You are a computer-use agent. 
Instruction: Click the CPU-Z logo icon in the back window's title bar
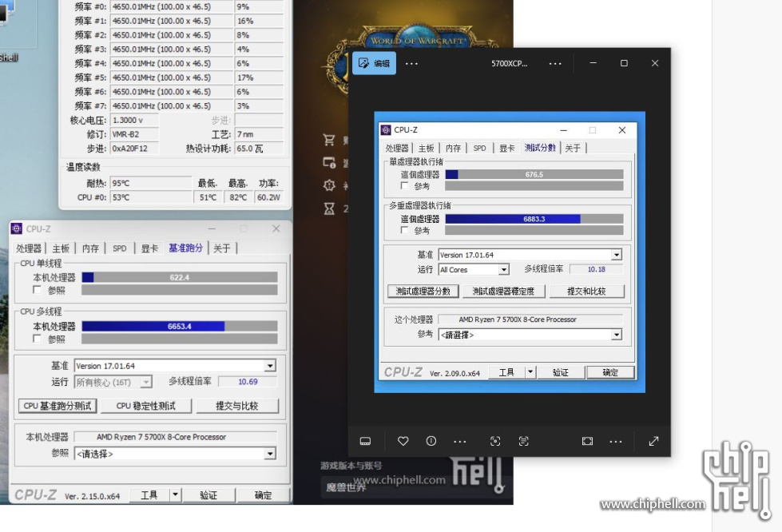click(x=17, y=228)
